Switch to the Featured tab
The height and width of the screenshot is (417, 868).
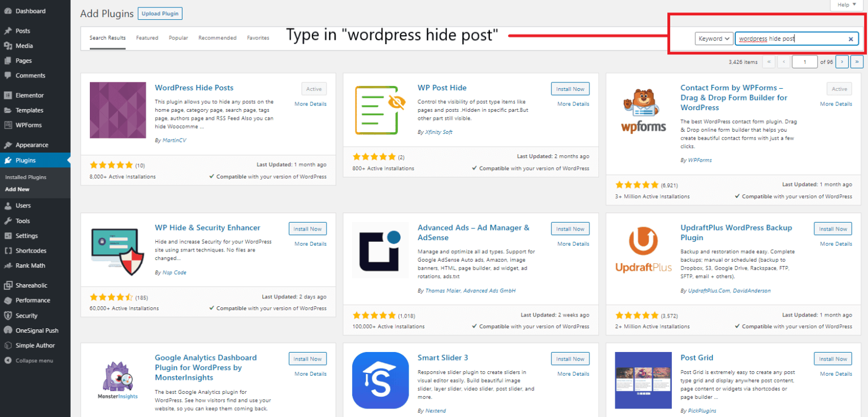(x=147, y=38)
